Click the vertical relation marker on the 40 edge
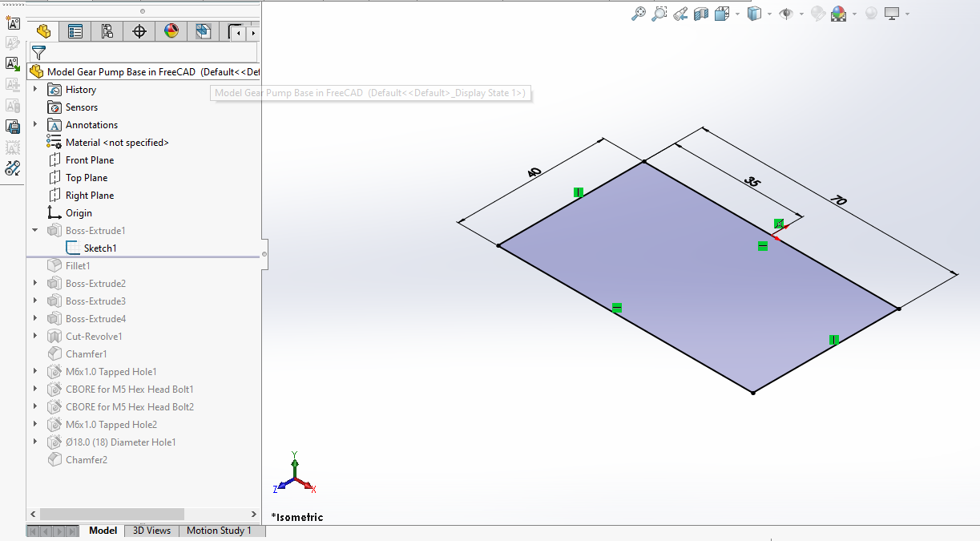This screenshot has height=541, width=980. coord(579,192)
